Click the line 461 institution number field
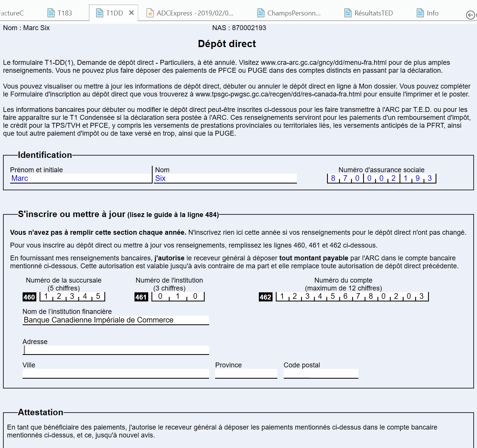Image resolution: width=477 pixels, height=448 pixels. click(x=178, y=297)
